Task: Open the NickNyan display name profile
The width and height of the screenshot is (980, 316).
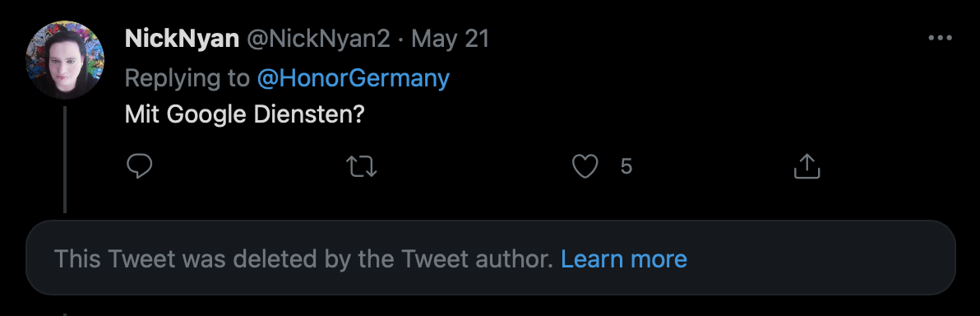Action: [182, 39]
